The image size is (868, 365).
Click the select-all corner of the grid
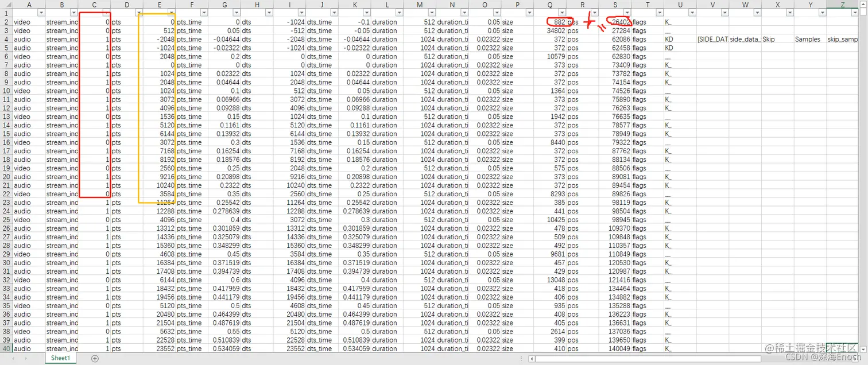click(6, 5)
